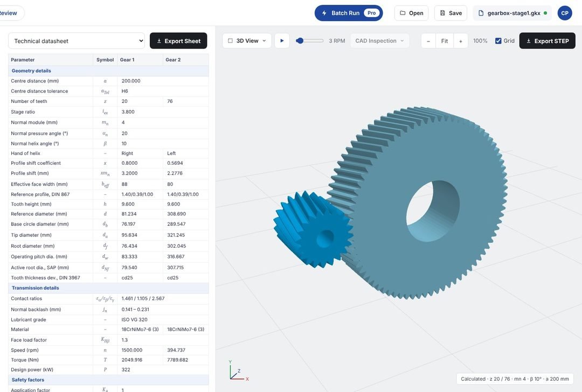Click the stage ratio value 3.800
Screen dimensions: 582x392
tap(128, 111)
